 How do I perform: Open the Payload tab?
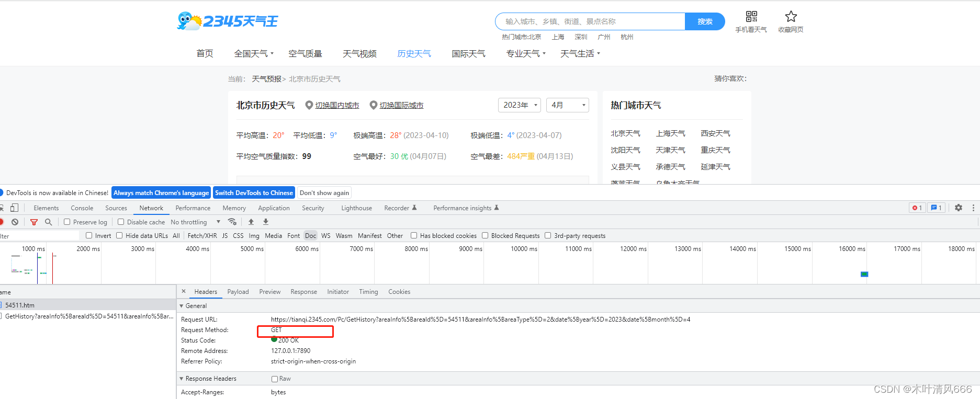click(x=238, y=291)
